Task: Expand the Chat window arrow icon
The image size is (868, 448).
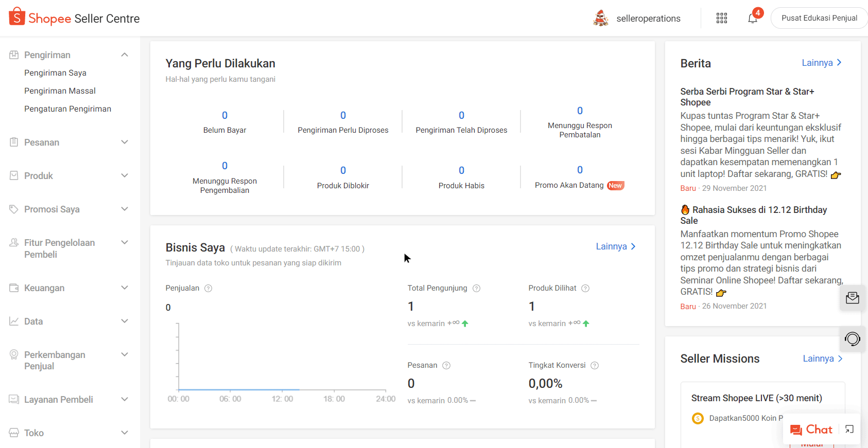Action: pos(849,429)
